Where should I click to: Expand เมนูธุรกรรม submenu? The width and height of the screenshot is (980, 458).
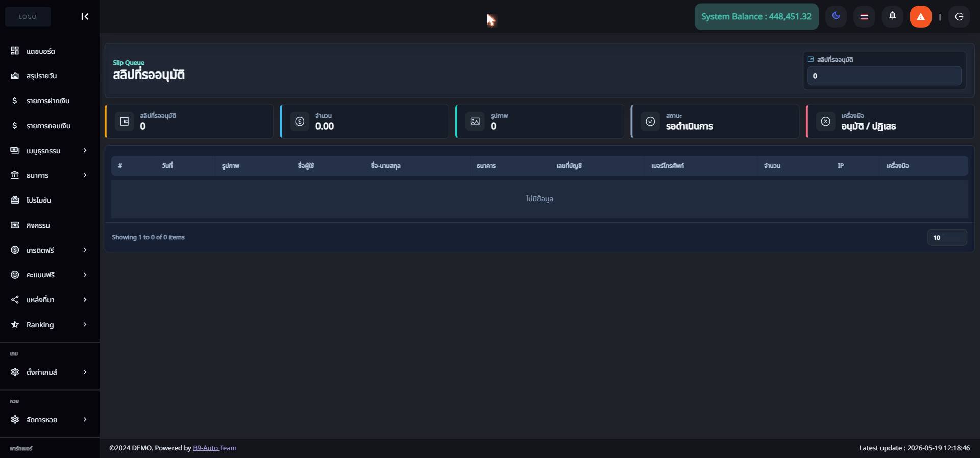coord(50,151)
